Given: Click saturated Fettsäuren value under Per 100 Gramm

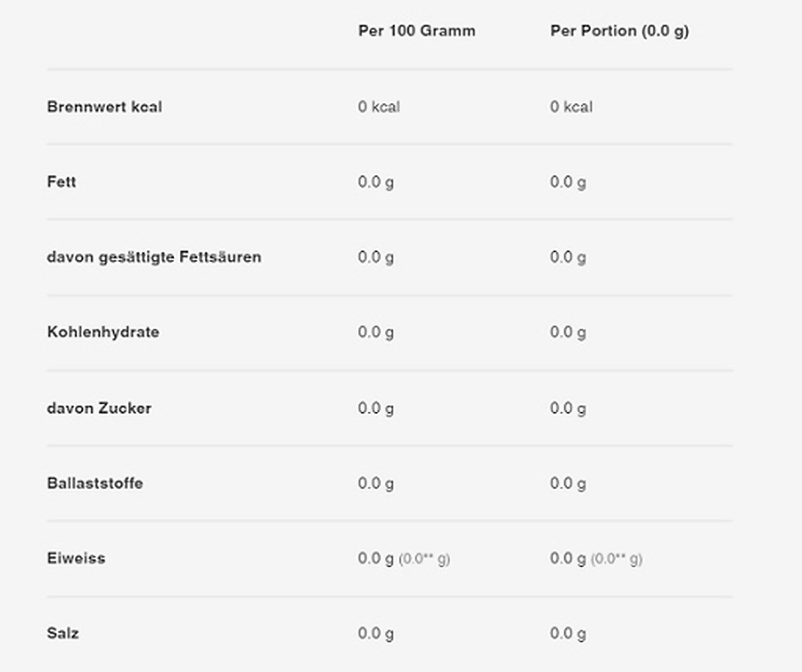Looking at the screenshot, I should pos(376,257).
